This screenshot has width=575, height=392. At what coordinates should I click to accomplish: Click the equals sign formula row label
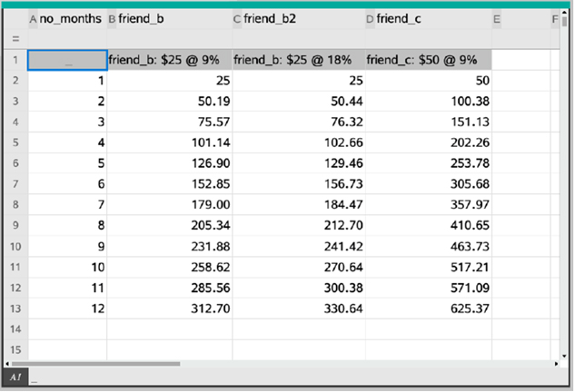15,39
